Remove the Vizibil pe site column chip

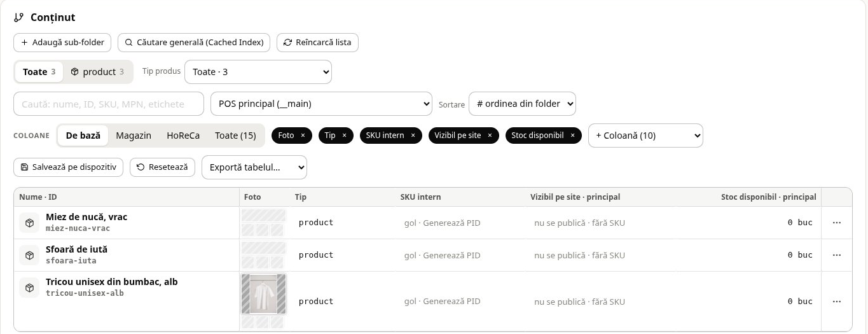click(x=490, y=136)
